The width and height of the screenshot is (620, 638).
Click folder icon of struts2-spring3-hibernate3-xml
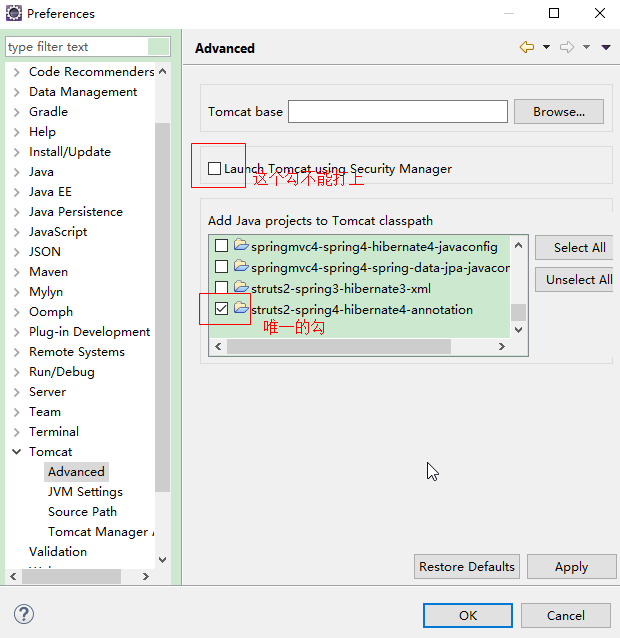pos(241,287)
